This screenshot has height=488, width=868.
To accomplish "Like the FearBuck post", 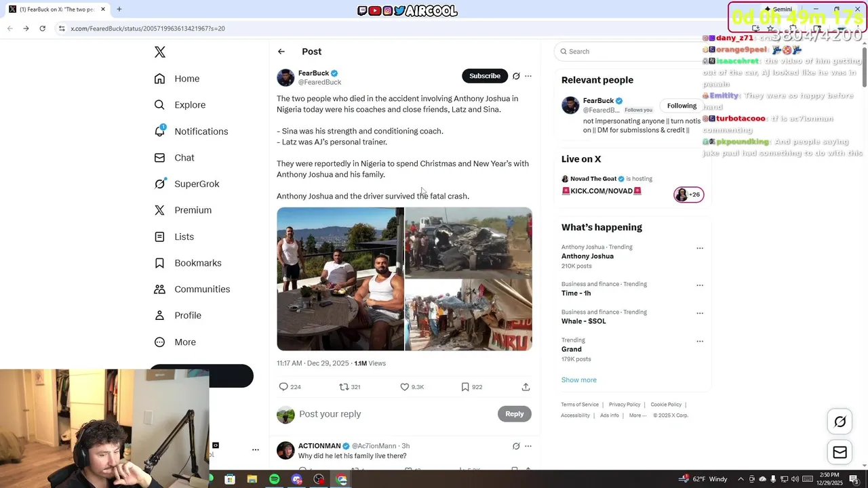I will tap(412, 387).
